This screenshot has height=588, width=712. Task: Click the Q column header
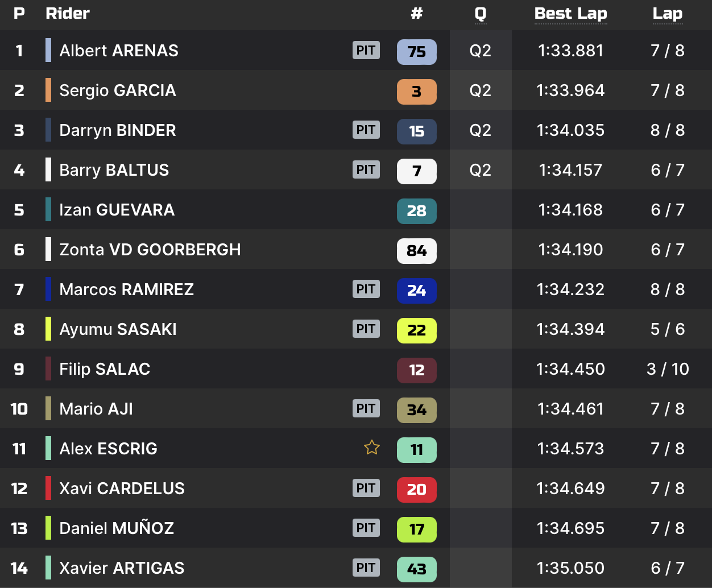pos(481,14)
